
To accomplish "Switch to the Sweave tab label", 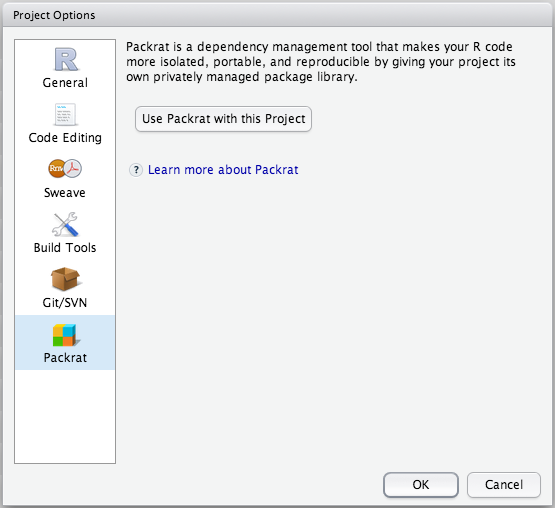I will point(65,193).
